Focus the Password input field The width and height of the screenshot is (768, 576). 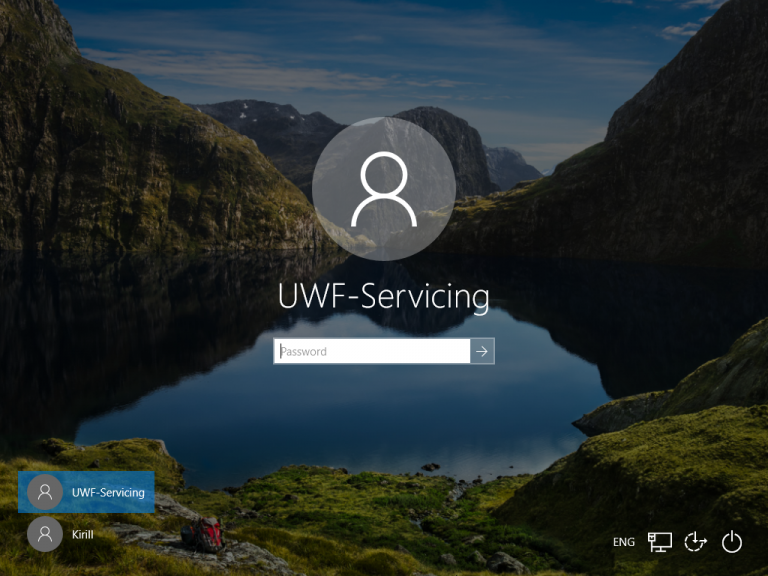coord(372,351)
